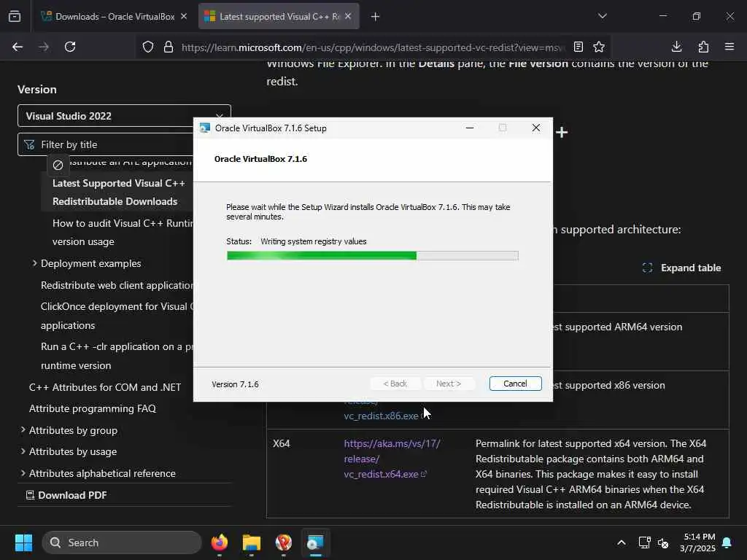Image resolution: width=747 pixels, height=560 pixels.
Task: Click the plus icon beside the setup window
Action: coord(562,133)
